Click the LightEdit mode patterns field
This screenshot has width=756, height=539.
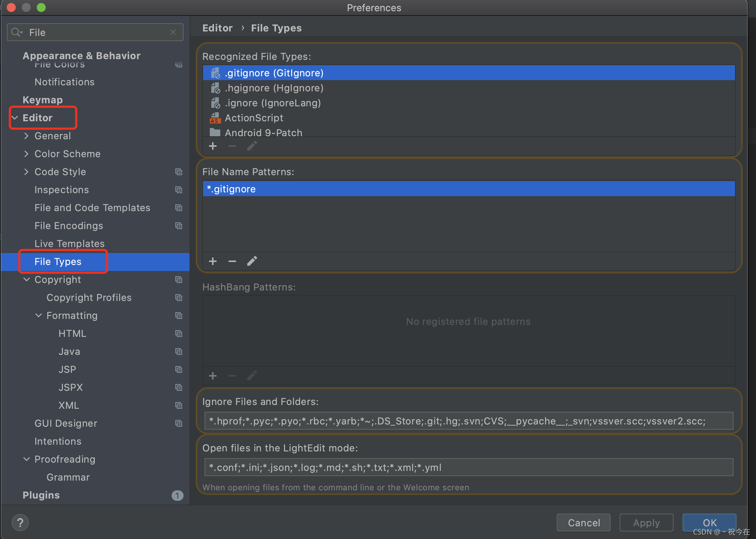[x=468, y=468]
